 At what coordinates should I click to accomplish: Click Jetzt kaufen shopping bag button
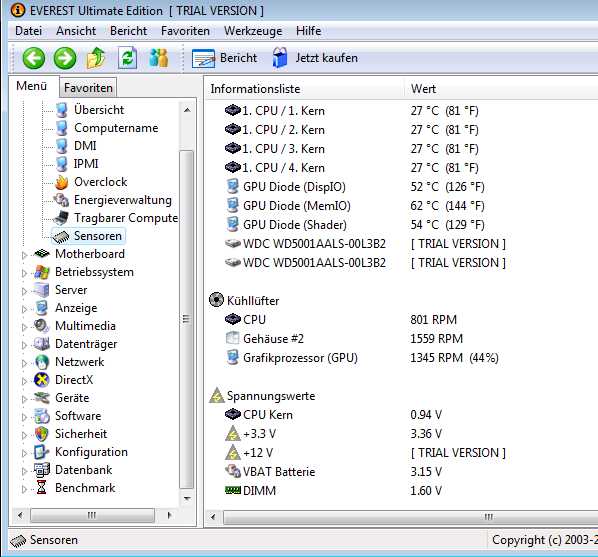pyautogui.click(x=315, y=58)
